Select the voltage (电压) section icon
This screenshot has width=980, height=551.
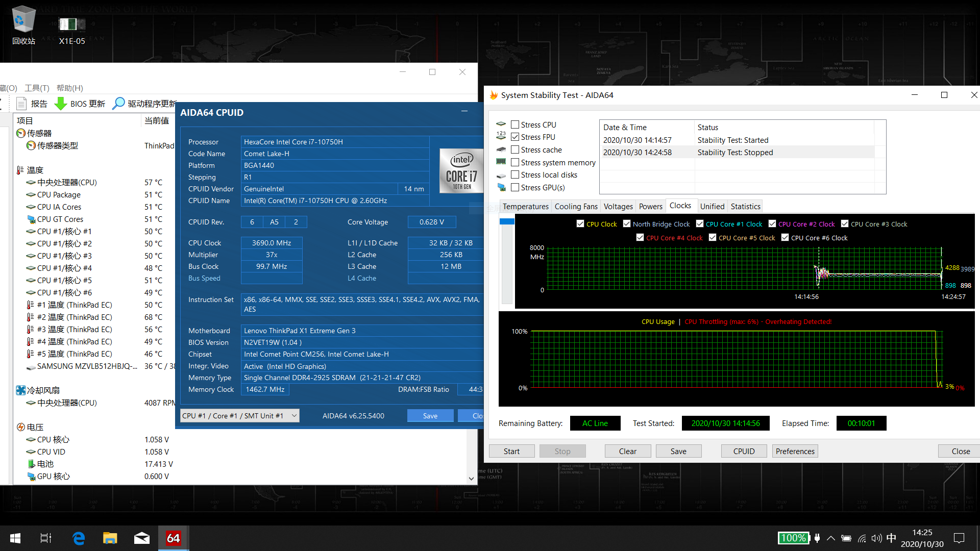click(21, 427)
